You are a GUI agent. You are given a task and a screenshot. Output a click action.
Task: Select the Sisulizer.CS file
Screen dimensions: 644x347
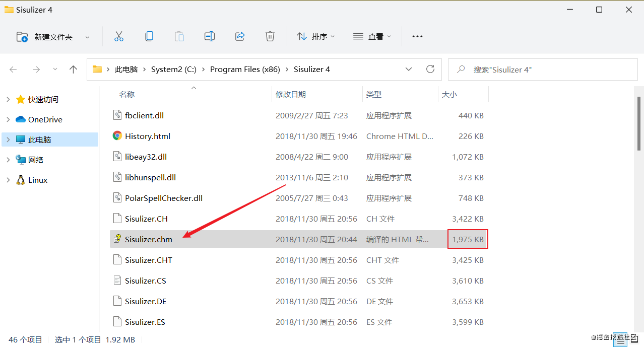click(146, 281)
